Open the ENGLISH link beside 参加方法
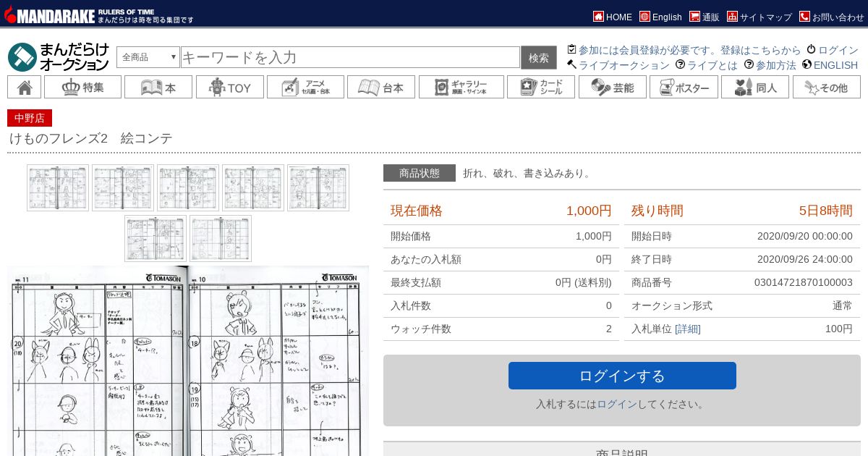Image resolution: width=868 pixels, height=456 pixels. [830, 65]
